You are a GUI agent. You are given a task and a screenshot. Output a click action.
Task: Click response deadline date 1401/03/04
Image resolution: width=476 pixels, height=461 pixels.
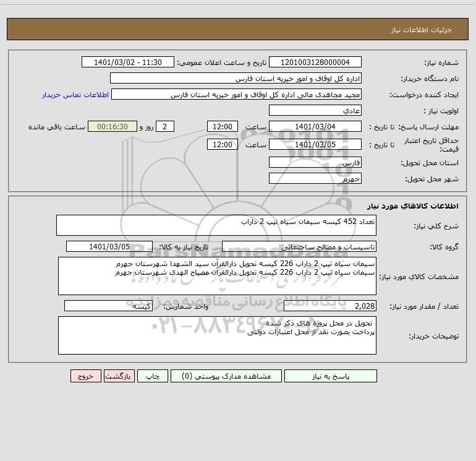[x=315, y=126]
